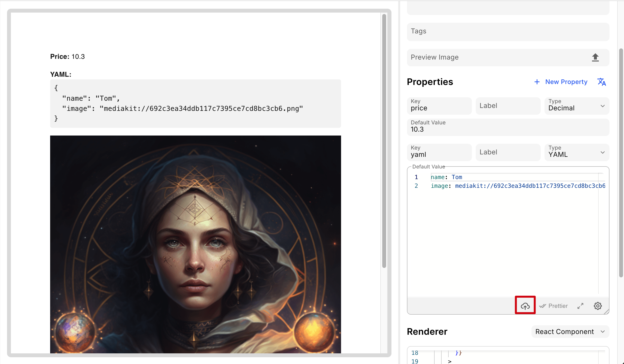Image resolution: width=624 pixels, height=364 pixels.
Task: Click the price Label field
Action: point(508,106)
